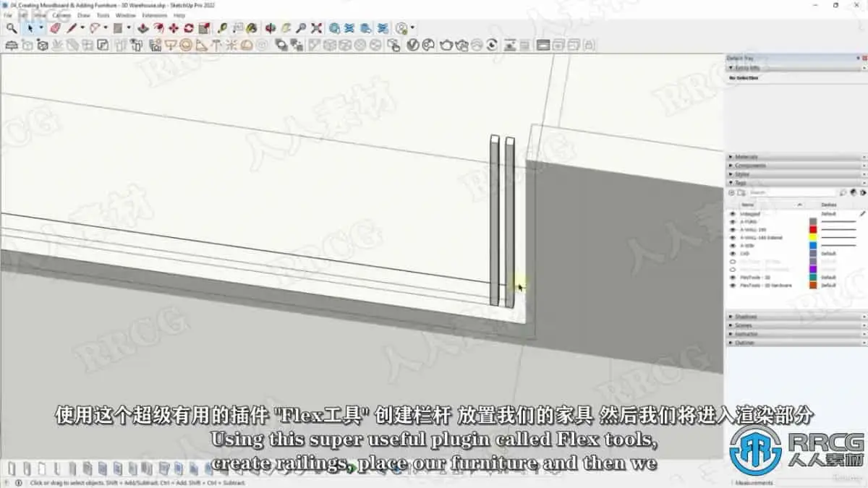Select the Eraser tool in toolbar
Image resolution: width=868 pixels, height=488 pixels.
coord(54,28)
